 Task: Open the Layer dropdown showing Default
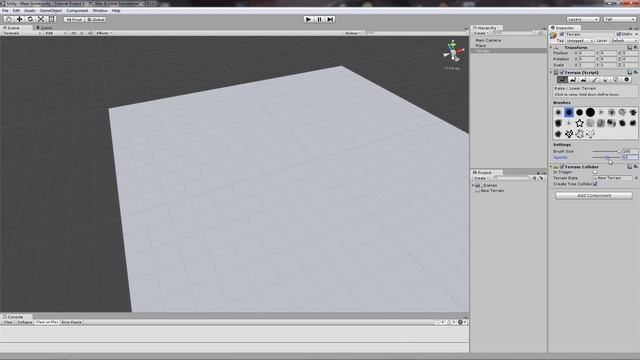pos(624,41)
